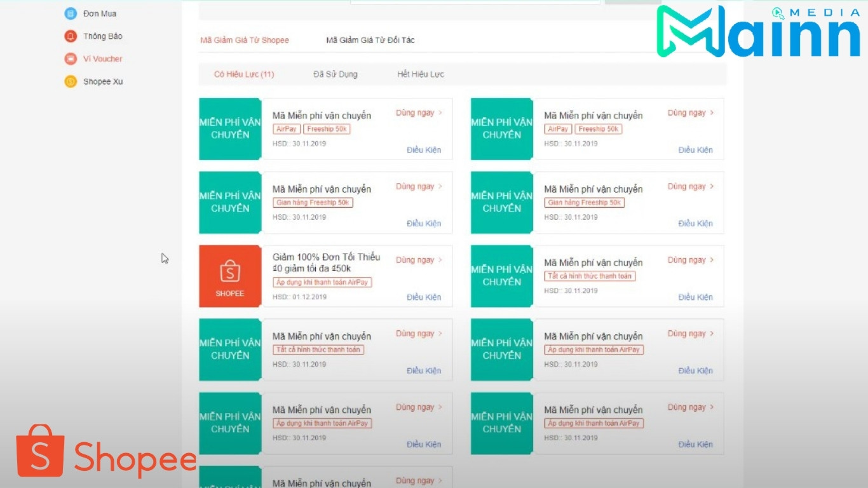Open Điều Kiện for the AirPay discount voucher
This screenshot has height=488, width=868.
point(423,296)
